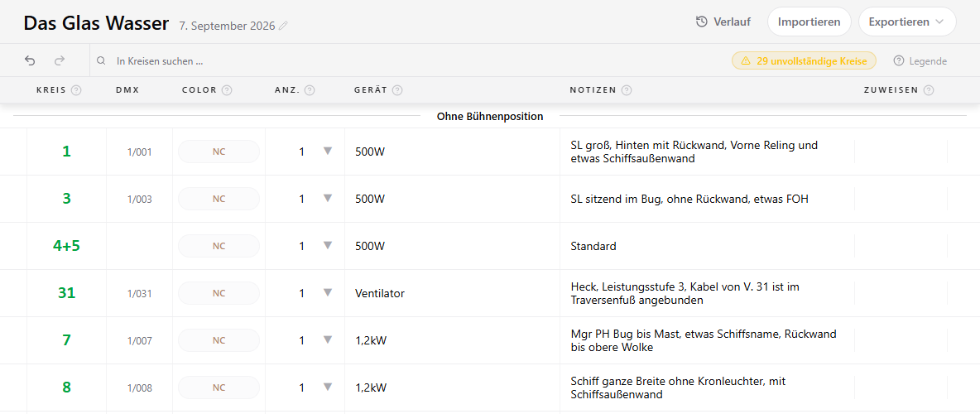Show the 29 unvollständige Kreise badge
The width and height of the screenshot is (980, 414).
click(x=804, y=60)
